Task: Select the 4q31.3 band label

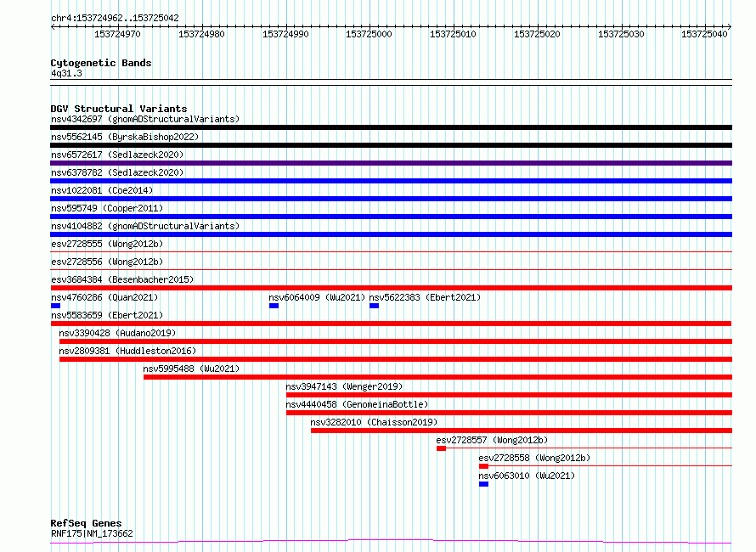Action: tap(66, 73)
